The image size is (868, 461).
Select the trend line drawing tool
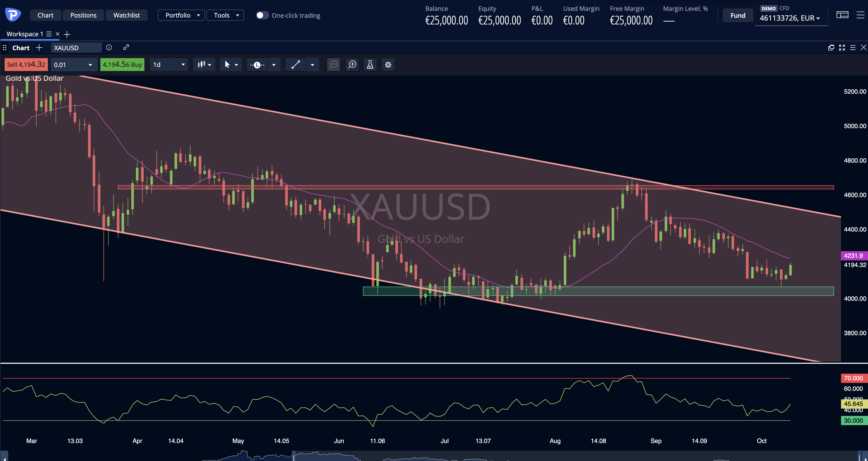[x=296, y=65]
